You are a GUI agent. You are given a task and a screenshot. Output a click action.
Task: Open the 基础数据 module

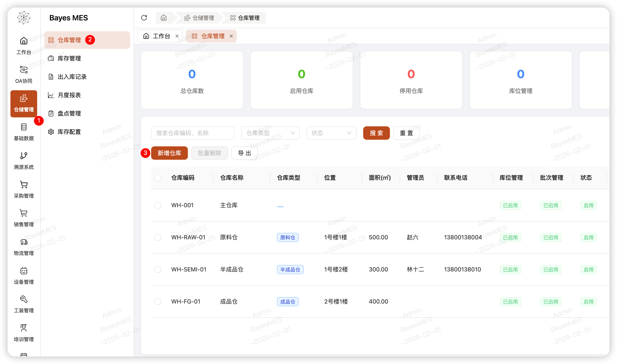tap(24, 132)
